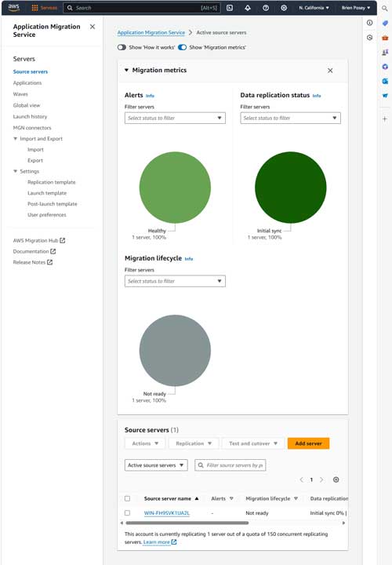Click the plus icon in browser sidebar
392x565 pixels.
coord(385,118)
